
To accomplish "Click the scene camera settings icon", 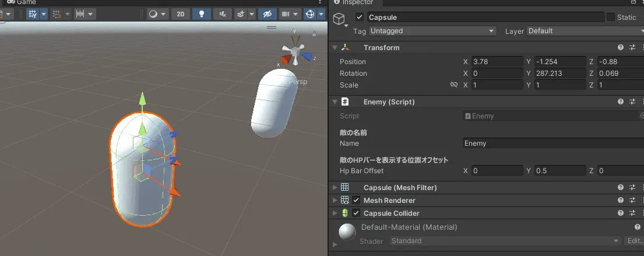I will point(286,14).
